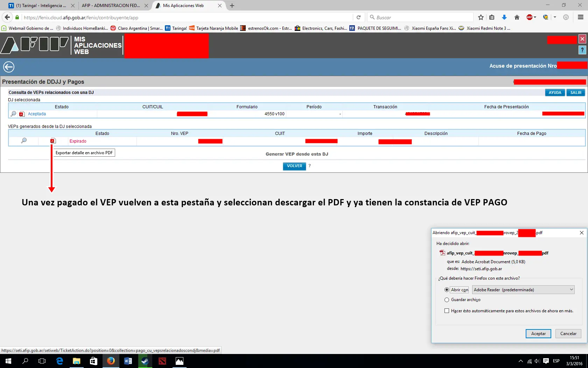Open Webmail Gobierno bookmark
Viewport: 588px width, 368px height.
(x=27, y=28)
